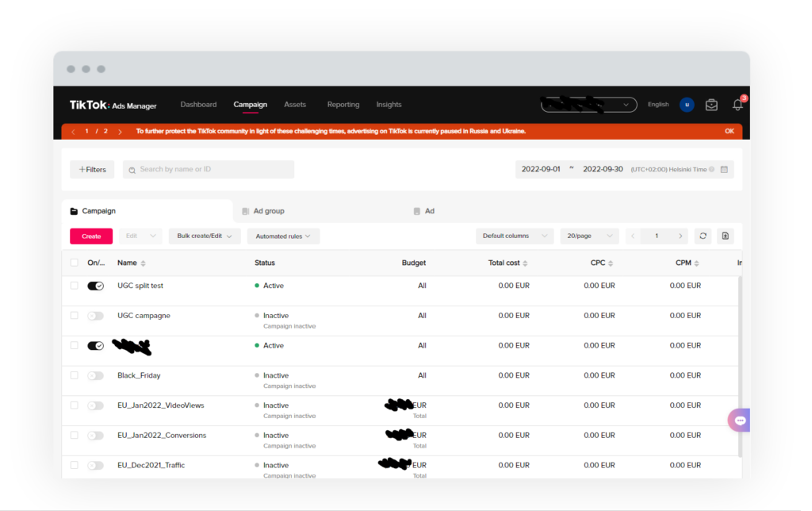This screenshot has height=511, width=812.
Task: Open the Black_Friday campaign name
Action: [139, 375]
